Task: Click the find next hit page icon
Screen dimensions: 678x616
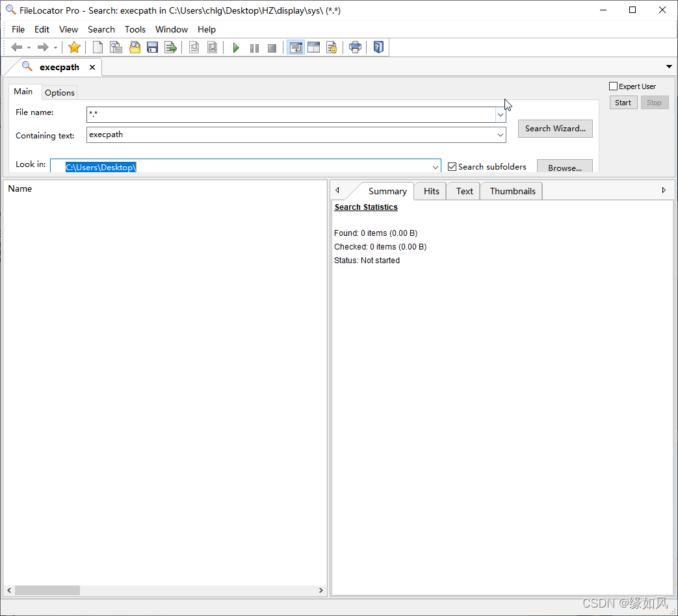Action: coord(213,47)
